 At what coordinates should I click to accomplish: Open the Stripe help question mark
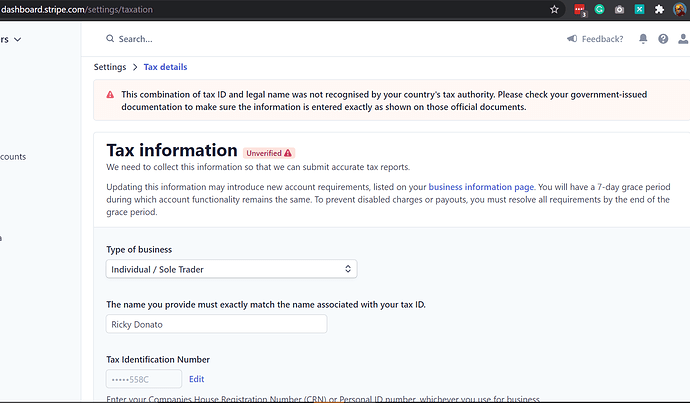663,39
